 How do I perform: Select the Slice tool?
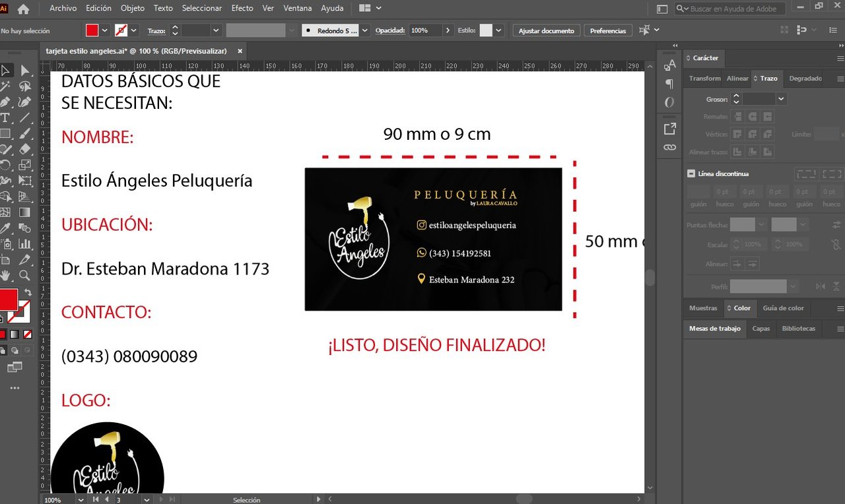click(x=24, y=260)
